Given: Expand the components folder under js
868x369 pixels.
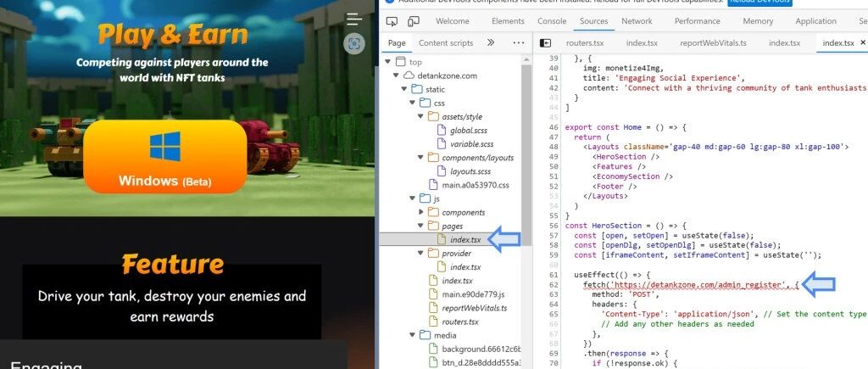Looking at the screenshot, I should (420, 212).
